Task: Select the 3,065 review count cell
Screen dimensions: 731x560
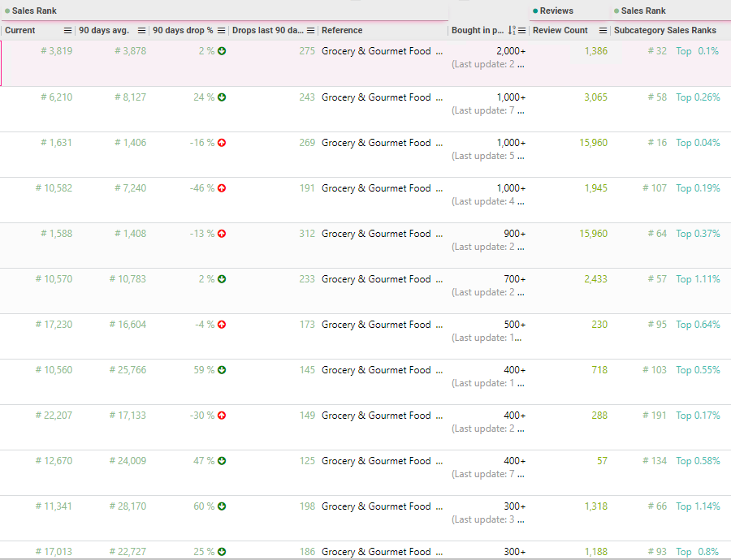Action: point(595,97)
